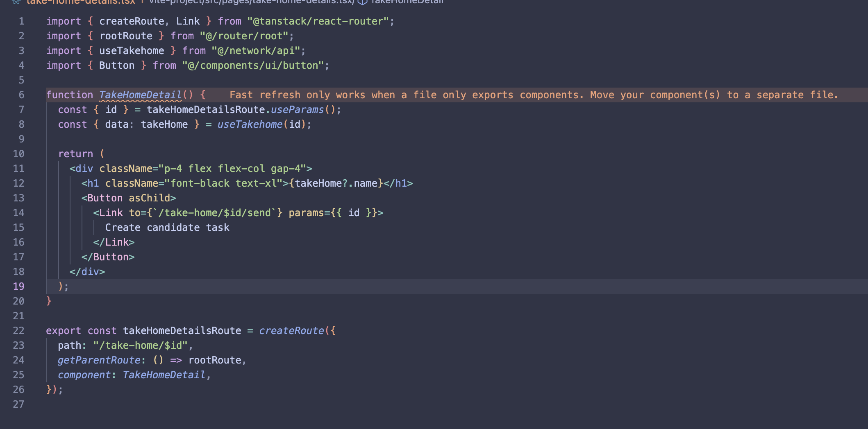Click the export keyword on line 22

(x=64, y=331)
